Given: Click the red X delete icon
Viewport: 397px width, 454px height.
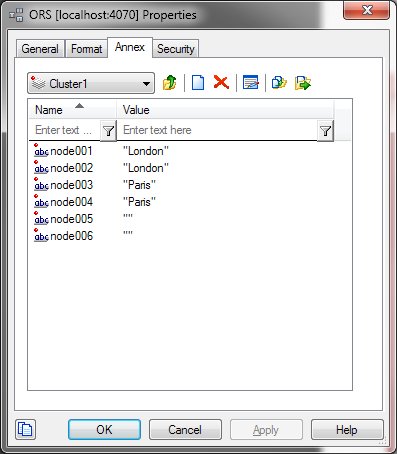Looking at the screenshot, I should pos(221,82).
